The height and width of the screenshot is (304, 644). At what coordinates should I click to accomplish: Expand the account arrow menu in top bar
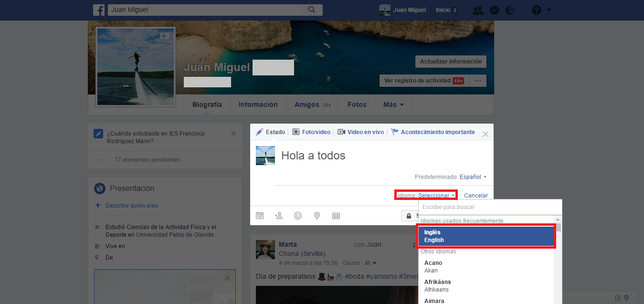[549, 10]
